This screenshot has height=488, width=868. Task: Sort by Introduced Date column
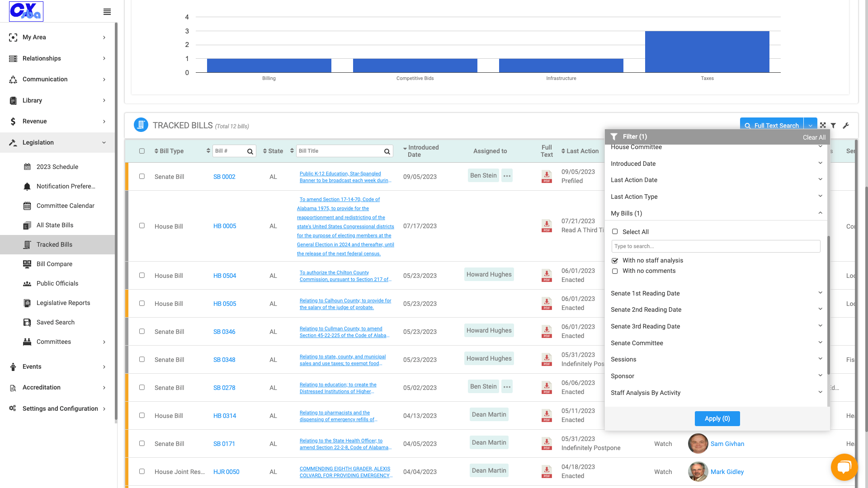coord(421,151)
